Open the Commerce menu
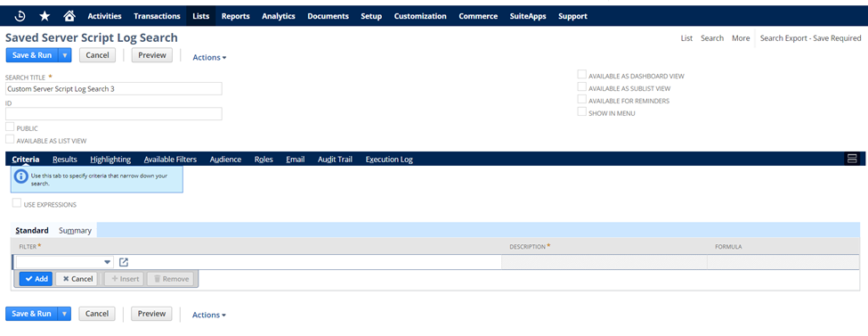The image size is (868, 336). [478, 16]
